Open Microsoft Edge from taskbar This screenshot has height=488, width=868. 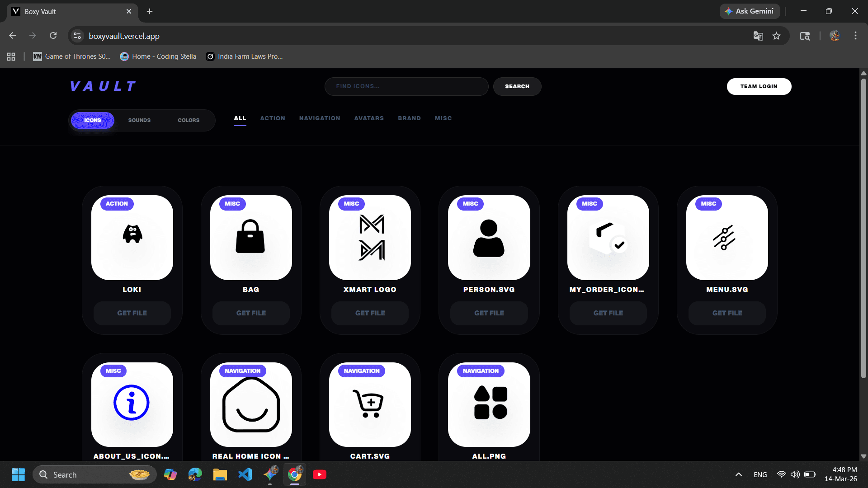195,474
